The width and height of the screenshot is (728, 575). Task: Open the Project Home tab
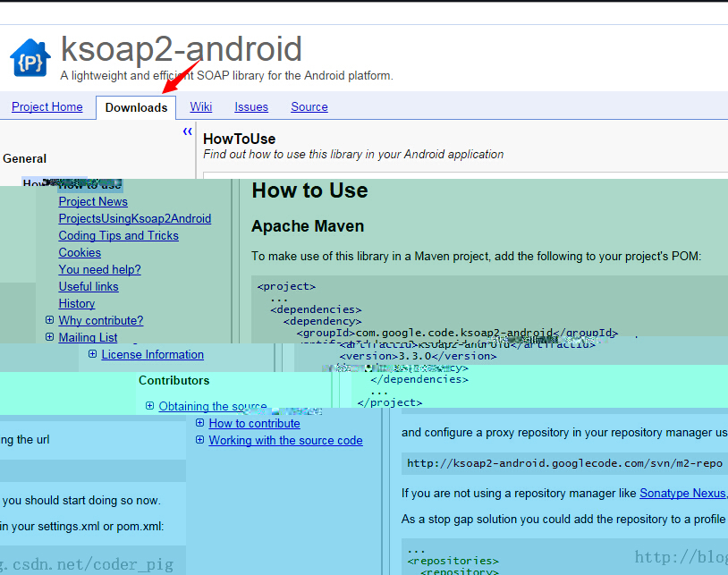[47, 106]
